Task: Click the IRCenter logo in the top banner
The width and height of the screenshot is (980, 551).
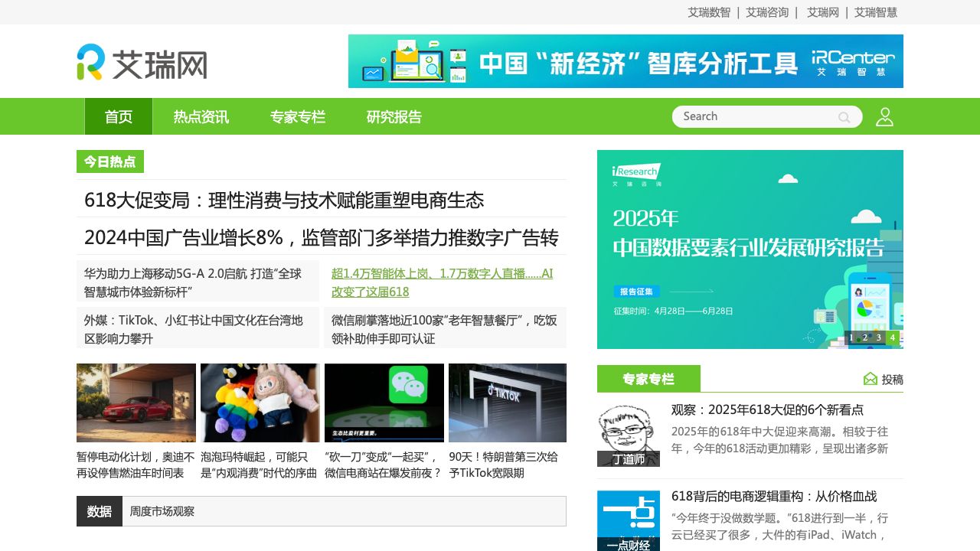Action: tap(852, 60)
